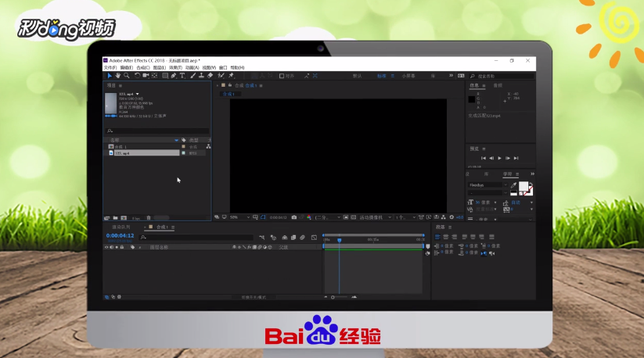Select the Rotation tool
The image size is (644, 358).
tap(137, 76)
